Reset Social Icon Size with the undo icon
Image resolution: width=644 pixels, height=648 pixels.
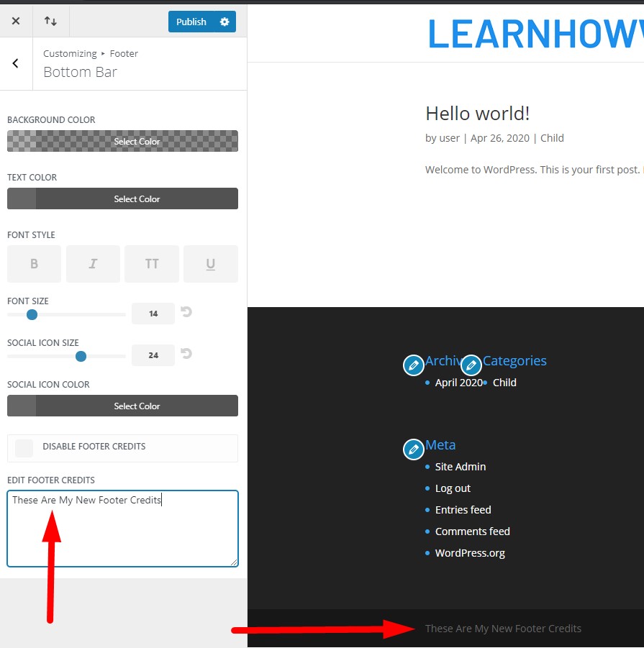(186, 354)
